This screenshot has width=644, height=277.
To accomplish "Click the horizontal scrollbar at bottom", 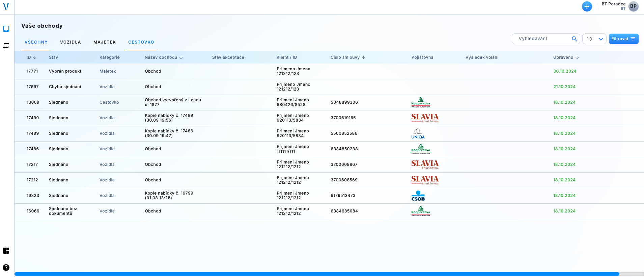I will point(316,274).
